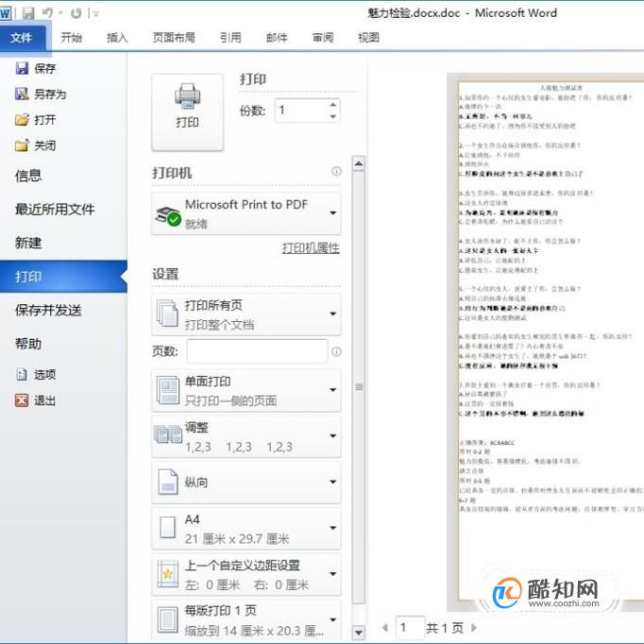Select 最近所用文件 in the backstage menu
The image size is (644, 644).
(55, 210)
